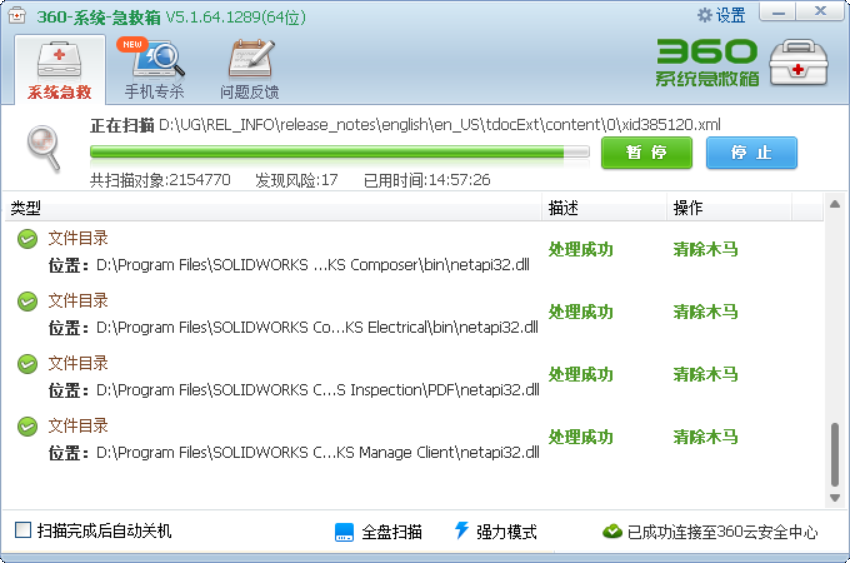
Task: Click green check icon for Manage Client row
Action: point(27,426)
